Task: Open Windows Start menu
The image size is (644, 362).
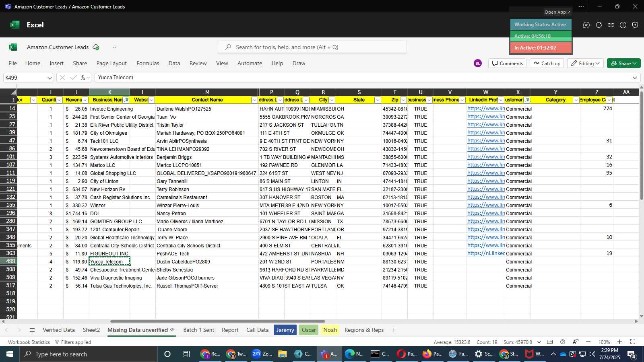Action: [9, 354]
